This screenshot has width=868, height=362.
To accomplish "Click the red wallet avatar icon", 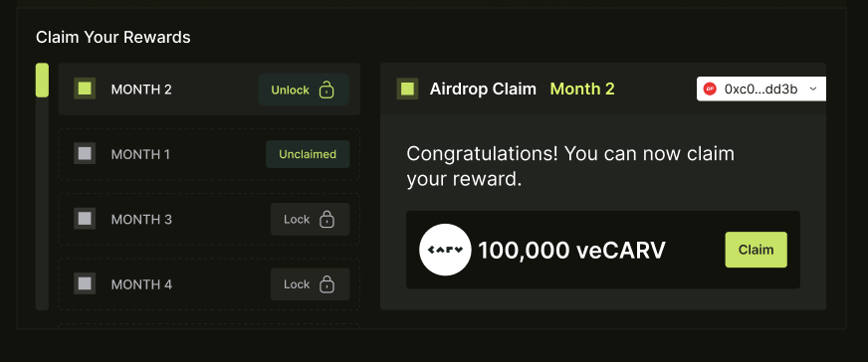I will (x=710, y=89).
